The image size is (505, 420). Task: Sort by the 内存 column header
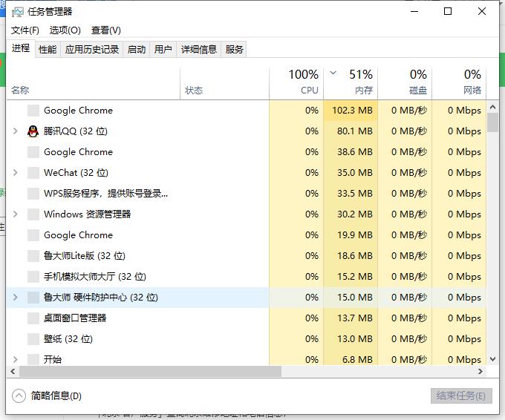[351, 83]
